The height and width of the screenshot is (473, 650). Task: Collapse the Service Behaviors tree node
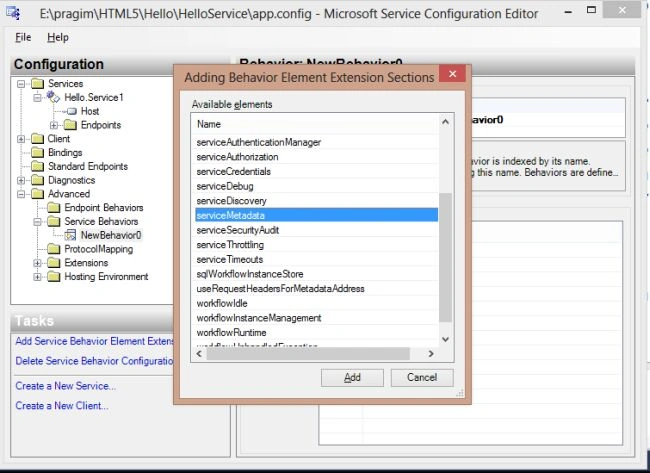(37, 222)
